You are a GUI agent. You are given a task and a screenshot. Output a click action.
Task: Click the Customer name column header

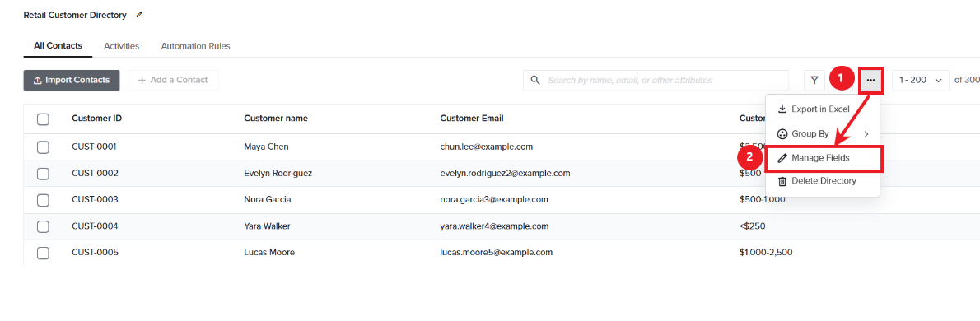click(276, 119)
